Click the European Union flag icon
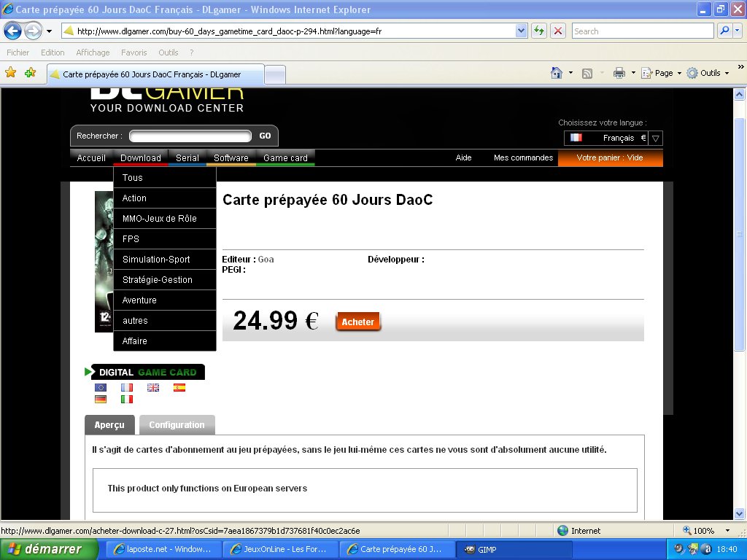This screenshot has height=560, width=747. 101,388
